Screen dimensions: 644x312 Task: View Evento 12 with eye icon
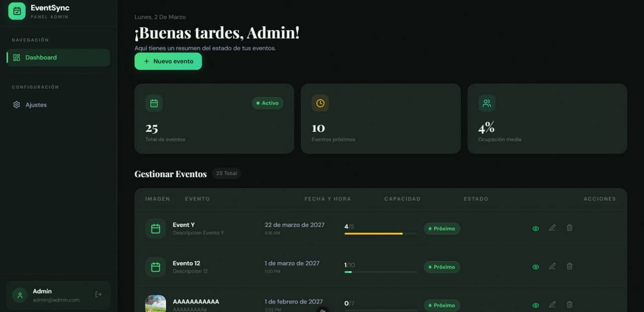point(536,267)
